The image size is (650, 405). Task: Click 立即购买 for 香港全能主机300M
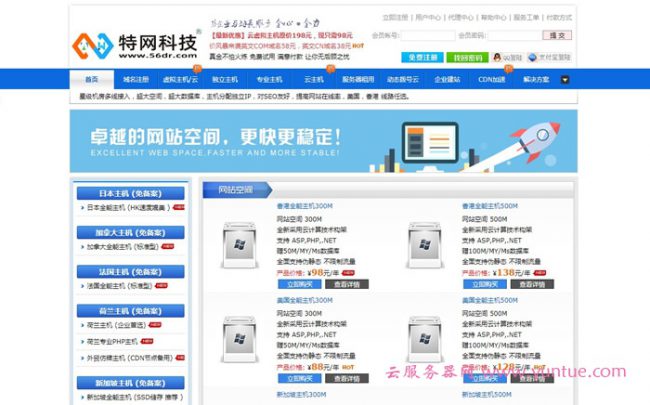point(295,284)
